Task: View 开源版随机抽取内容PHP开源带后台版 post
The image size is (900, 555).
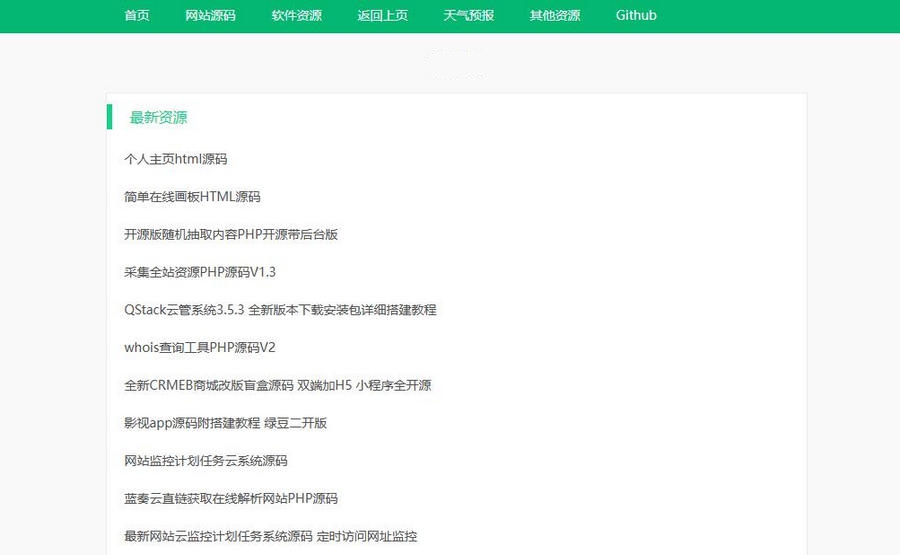Action: pyautogui.click(x=231, y=234)
